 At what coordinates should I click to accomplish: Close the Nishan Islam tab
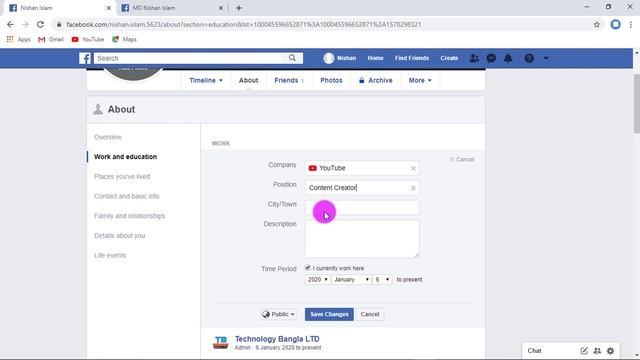(x=109, y=8)
